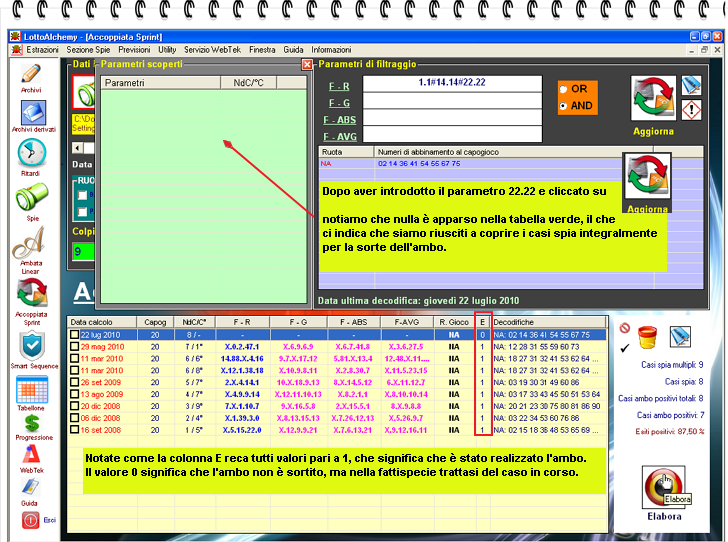Viewport: 728px width, 542px height.
Task: Open the Spie flashlight sidebar icon
Action: pyautogui.click(x=32, y=196)
